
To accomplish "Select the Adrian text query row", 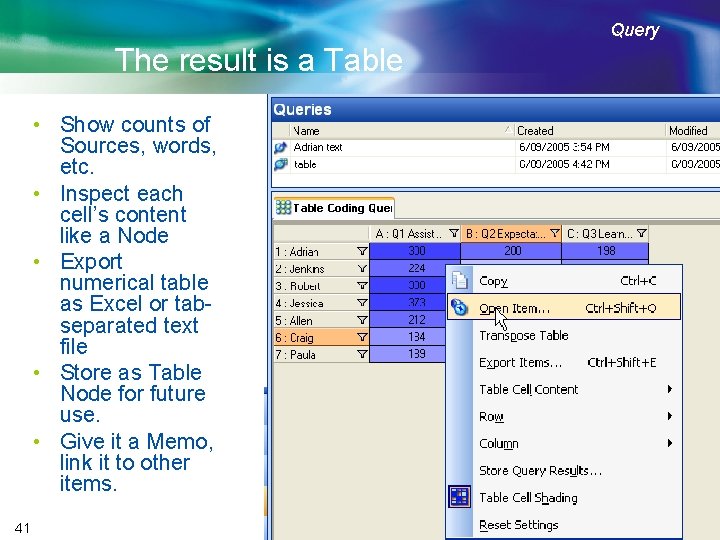I will coord(496,147).
